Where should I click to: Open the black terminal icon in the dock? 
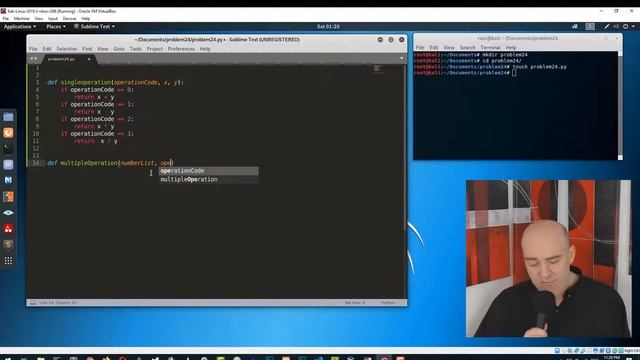(x=8, y=149)
